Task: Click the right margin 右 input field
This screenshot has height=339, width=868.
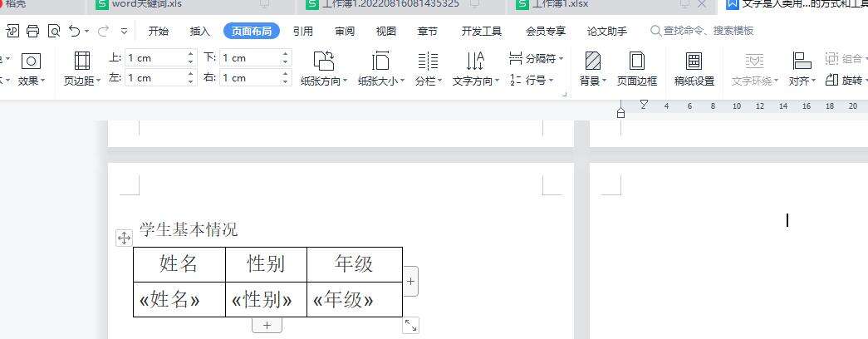Action: pos(250,77)
